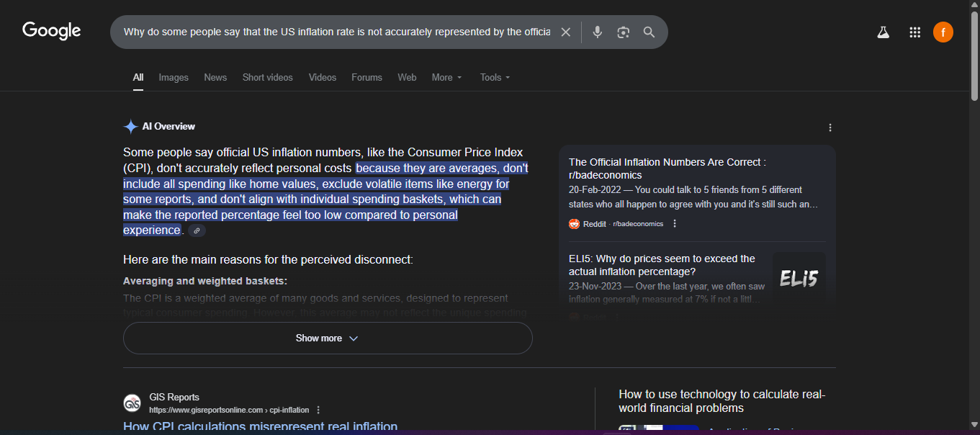Switch to the Web results tab
This screenshot has height=435, width=980.
pyautogui.click(x=408, y=78)
